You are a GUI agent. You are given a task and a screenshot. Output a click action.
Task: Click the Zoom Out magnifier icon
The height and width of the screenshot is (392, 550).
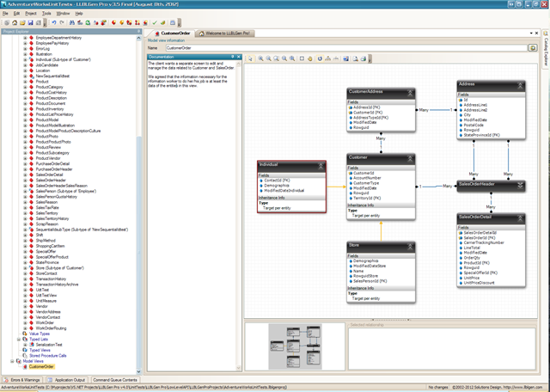[x=268, y=58]
